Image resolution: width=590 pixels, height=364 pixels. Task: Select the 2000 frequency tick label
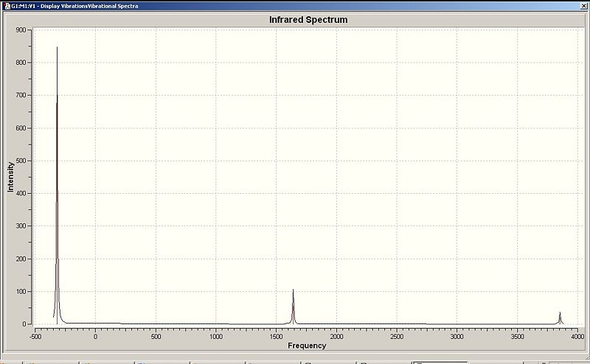pyautogui.click(x=336, y=337)
